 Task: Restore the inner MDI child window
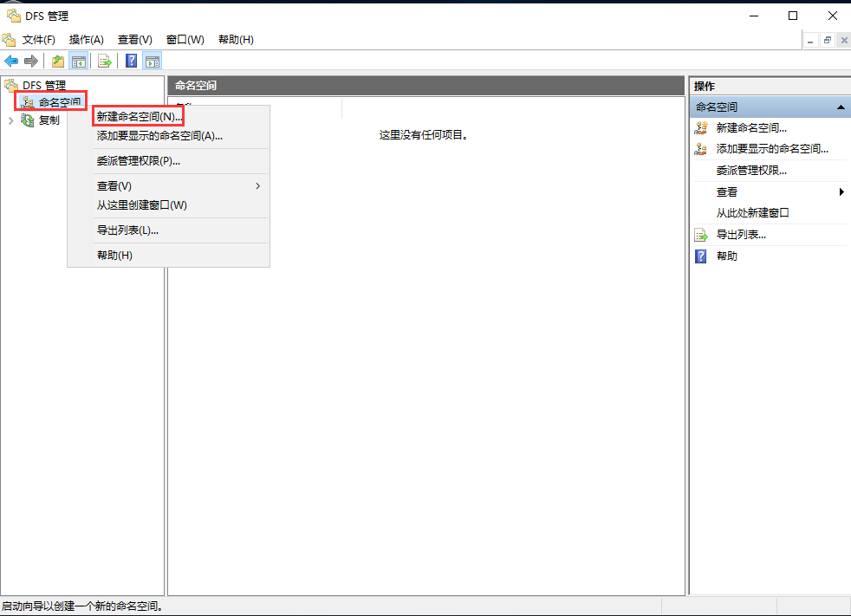[x=827, y=40]
